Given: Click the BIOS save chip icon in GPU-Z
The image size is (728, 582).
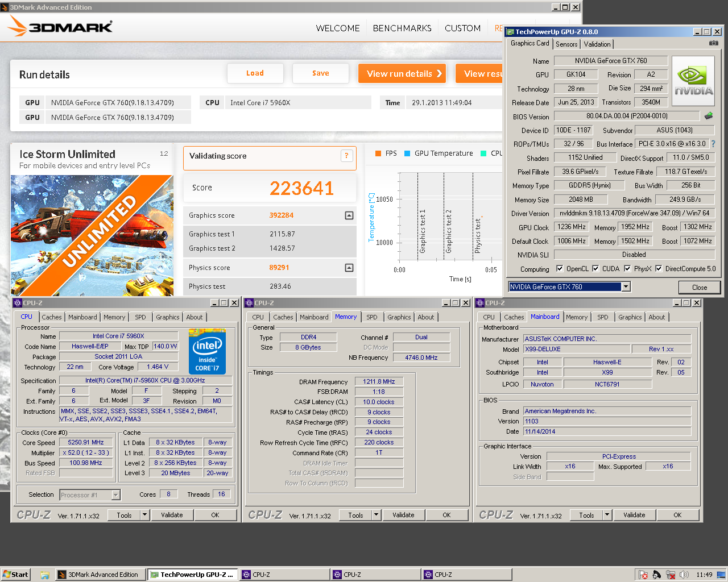Looking at the screenshot, I should click(709, 116).
